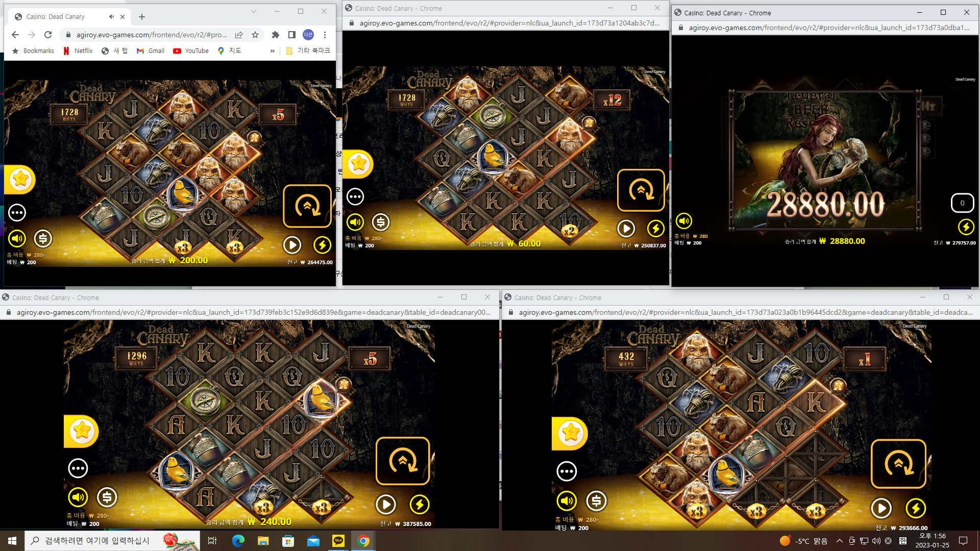This screenshot has height=551, width=980.
Task: Spin the reels in the 293666.00 balance game
Action: point(898,464)
